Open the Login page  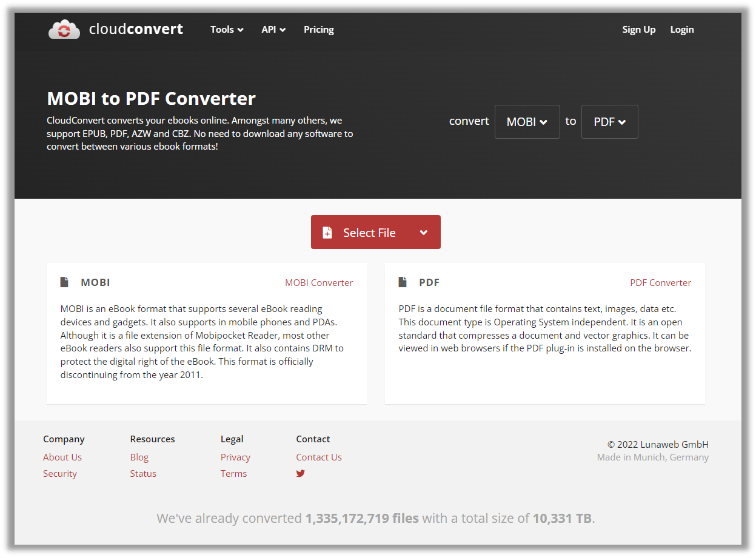click(x=682, y=30)
